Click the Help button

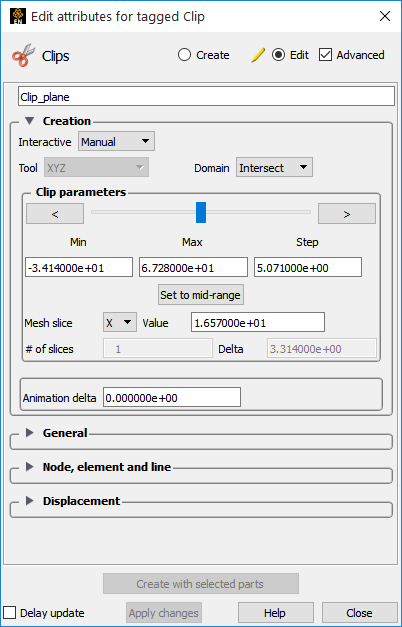pyautogui.click(x=276, y=613)
